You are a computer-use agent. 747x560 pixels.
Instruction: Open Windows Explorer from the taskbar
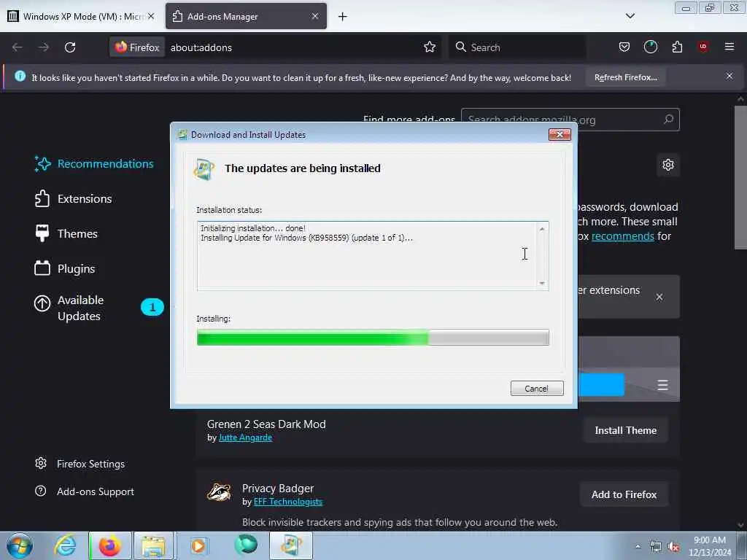(x=153, y=545)
